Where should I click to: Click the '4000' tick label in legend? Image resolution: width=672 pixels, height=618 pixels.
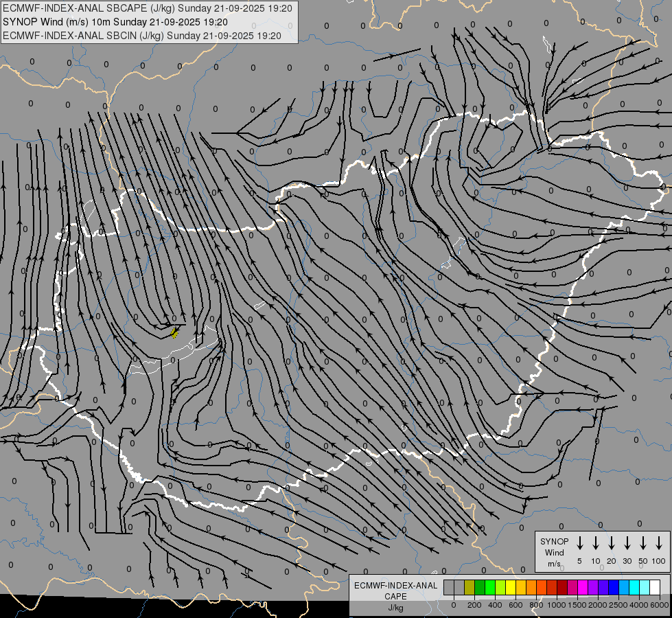click(x=639, y=605)
